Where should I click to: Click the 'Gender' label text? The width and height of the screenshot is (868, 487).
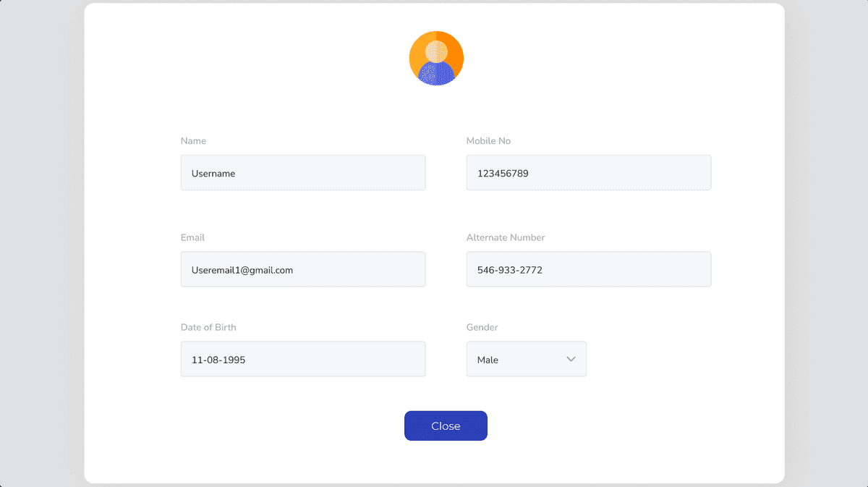(x=482, y=327)
